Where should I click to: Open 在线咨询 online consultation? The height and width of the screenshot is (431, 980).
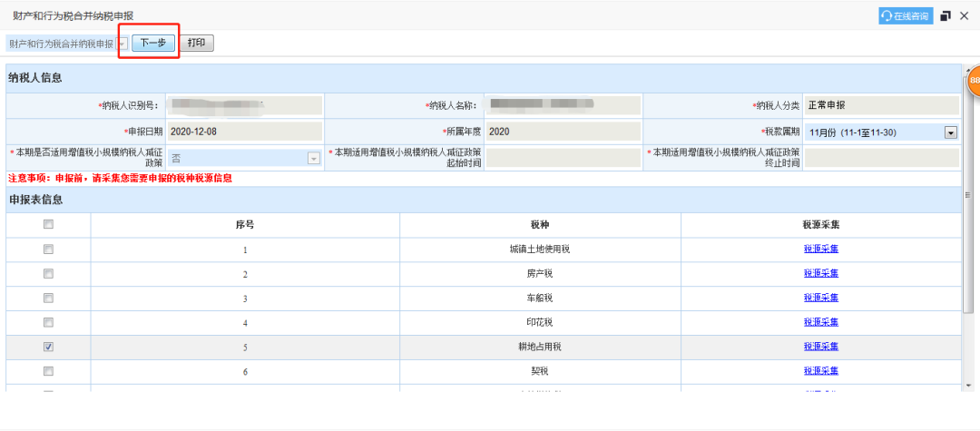pyautogui.click(x=906, y=15)
